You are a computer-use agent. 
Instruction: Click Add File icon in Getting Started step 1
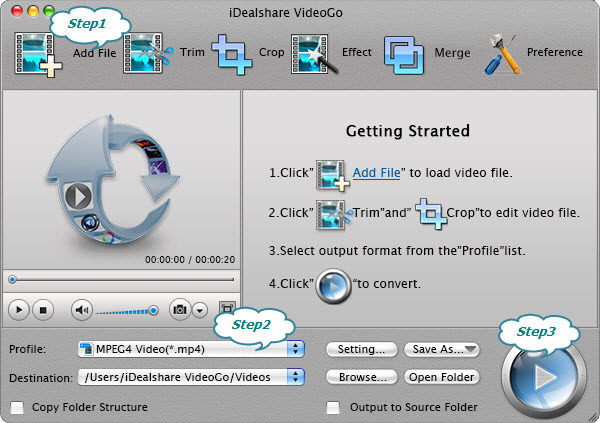coord(333,175)
